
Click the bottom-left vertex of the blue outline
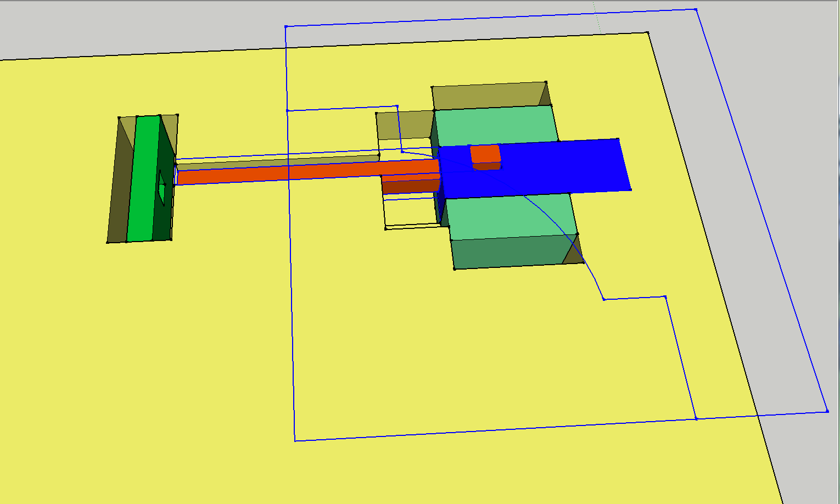295,441
